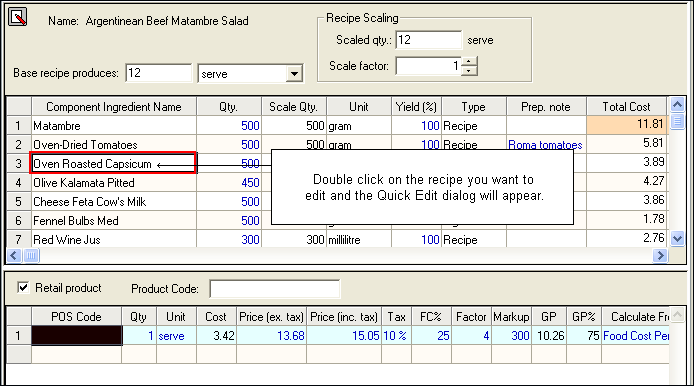Click the Type column header
This screenshot has width=694, height=386.
pyautogui.click(x=474, y=107)
